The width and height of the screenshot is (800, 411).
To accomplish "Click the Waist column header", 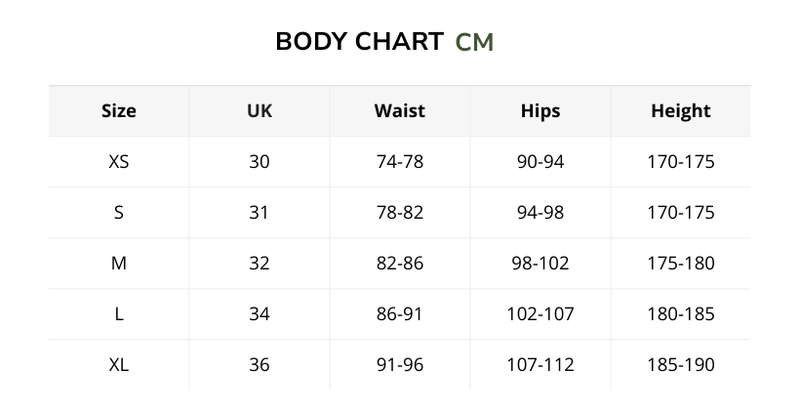I will pyautogui.click(x=400, y=111).
